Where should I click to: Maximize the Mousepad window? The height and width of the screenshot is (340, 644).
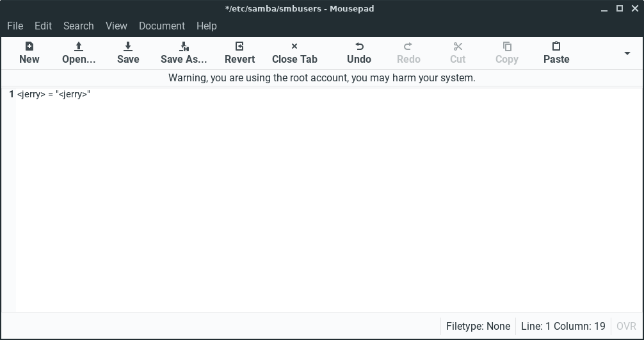point(620,9)
